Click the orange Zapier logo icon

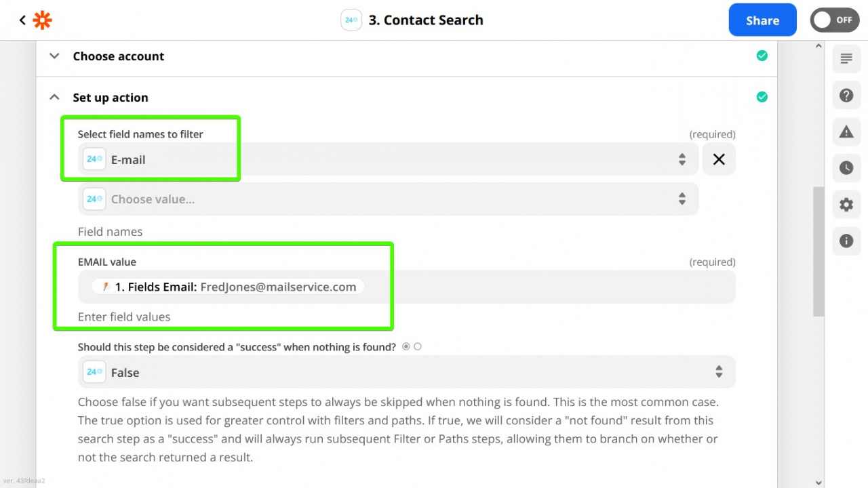(x=42, y=20)
